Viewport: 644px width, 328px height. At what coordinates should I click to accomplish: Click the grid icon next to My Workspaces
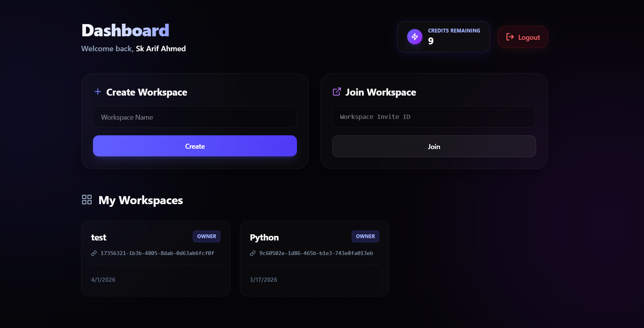[x=87, y=200]
